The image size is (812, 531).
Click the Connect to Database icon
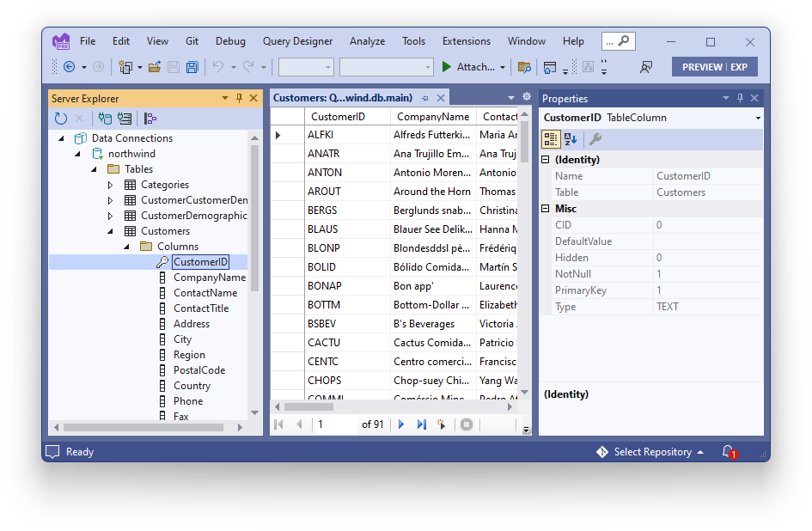coord(104,119)
